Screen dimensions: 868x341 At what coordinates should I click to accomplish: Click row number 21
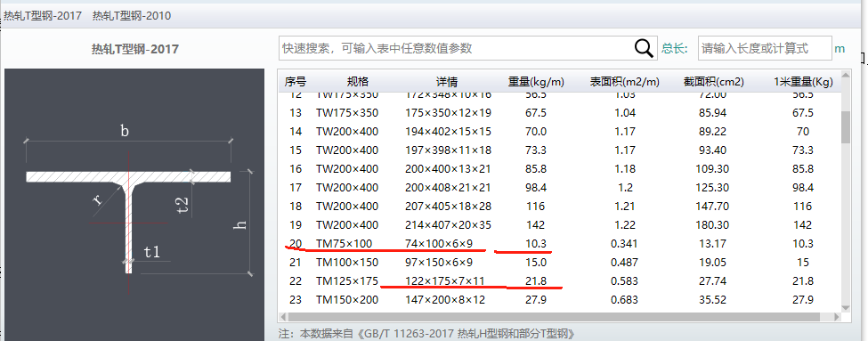296,263
